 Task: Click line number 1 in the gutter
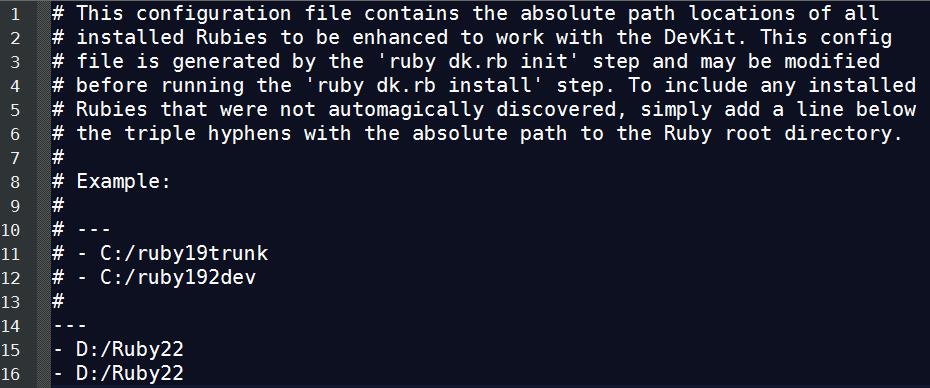[15, 14]
